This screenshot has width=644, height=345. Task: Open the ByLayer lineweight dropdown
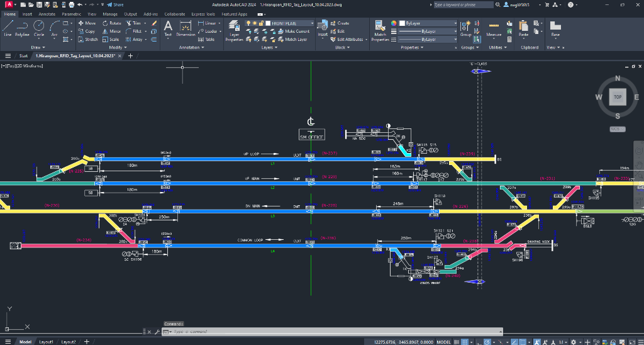click(x=428, y=31)
